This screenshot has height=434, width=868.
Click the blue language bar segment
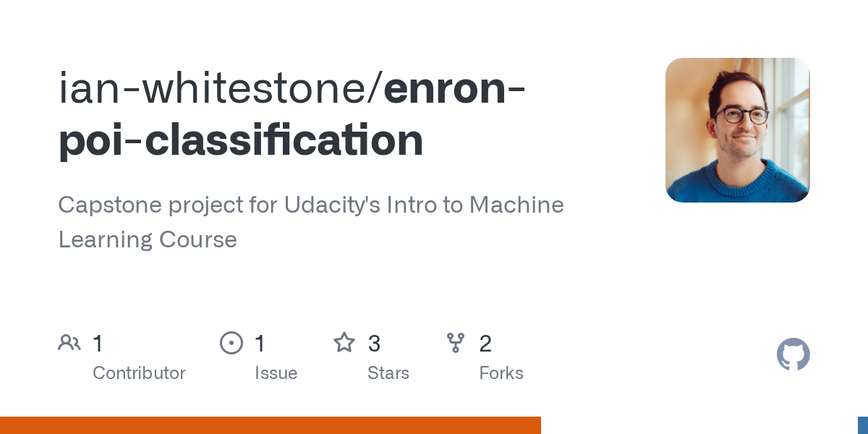[x=862, y=425]
